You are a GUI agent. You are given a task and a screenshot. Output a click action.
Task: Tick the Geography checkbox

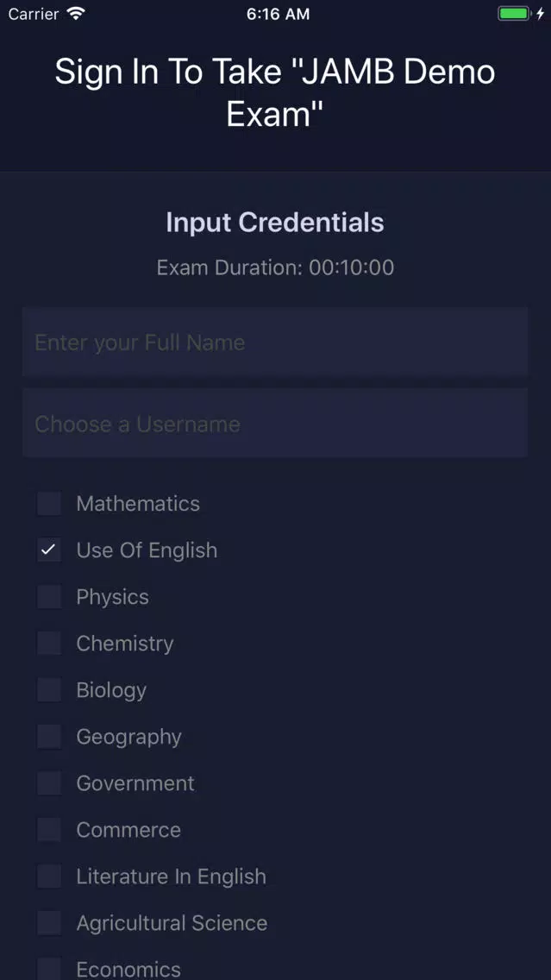(49, 737)
